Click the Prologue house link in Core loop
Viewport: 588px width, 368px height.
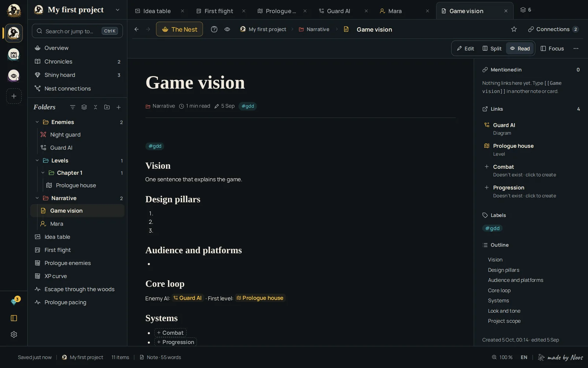[260, 298]
